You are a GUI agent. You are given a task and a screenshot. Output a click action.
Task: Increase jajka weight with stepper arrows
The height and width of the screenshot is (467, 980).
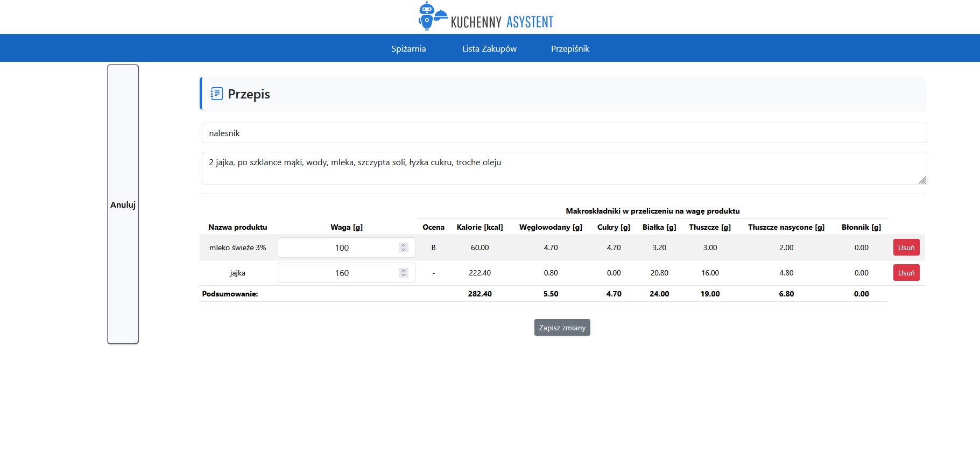click(404, 271)
